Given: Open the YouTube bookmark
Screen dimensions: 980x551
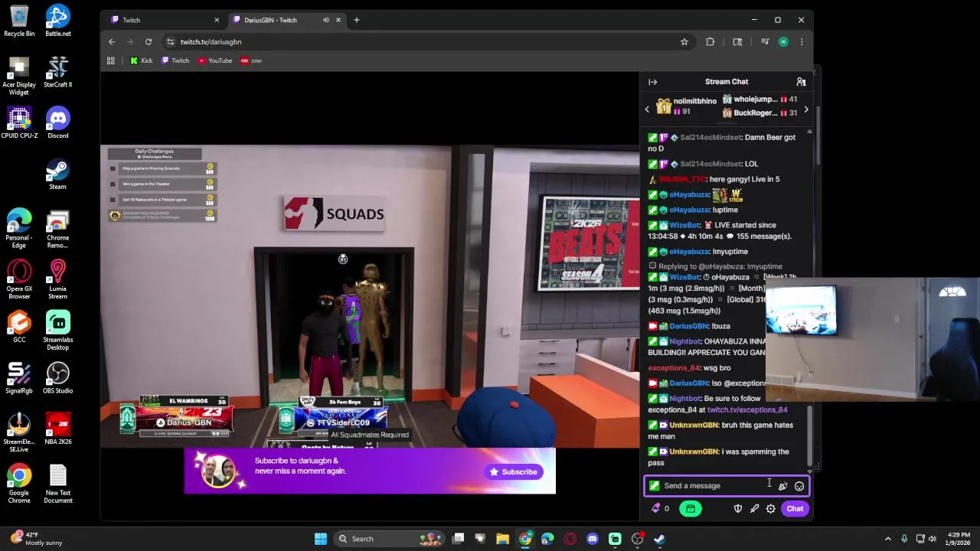Looking at the screenshot, I should 215,60.
